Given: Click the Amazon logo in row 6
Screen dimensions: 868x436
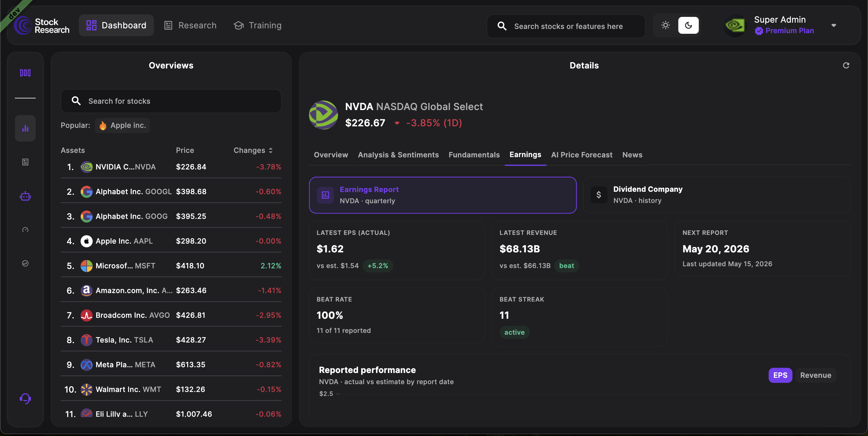Looking at the screenshot, I should click(86, 291).
